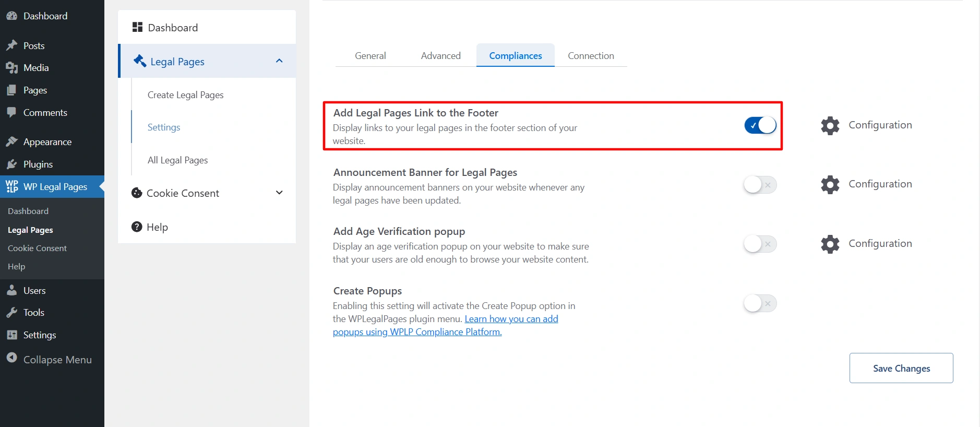The image size is (980, 427).
Task: Open the Comments admin menu label
Action: [x=45, y=112]
